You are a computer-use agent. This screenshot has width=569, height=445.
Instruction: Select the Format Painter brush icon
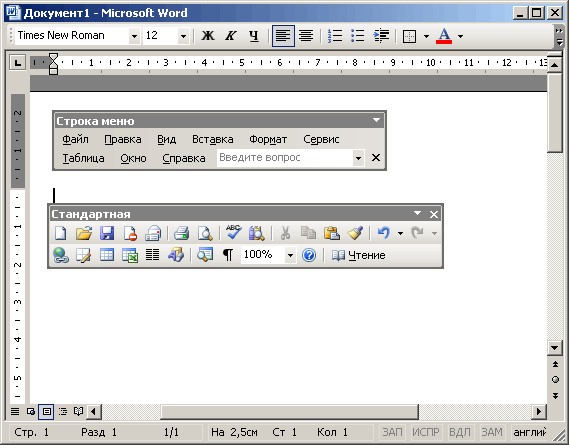(x=355, y=233)
